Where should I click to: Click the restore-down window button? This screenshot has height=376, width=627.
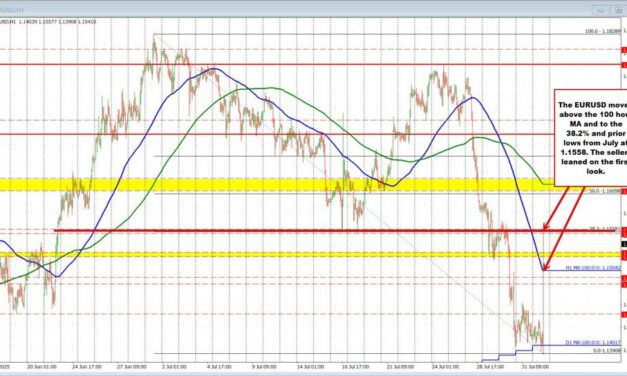coord(618,10)
